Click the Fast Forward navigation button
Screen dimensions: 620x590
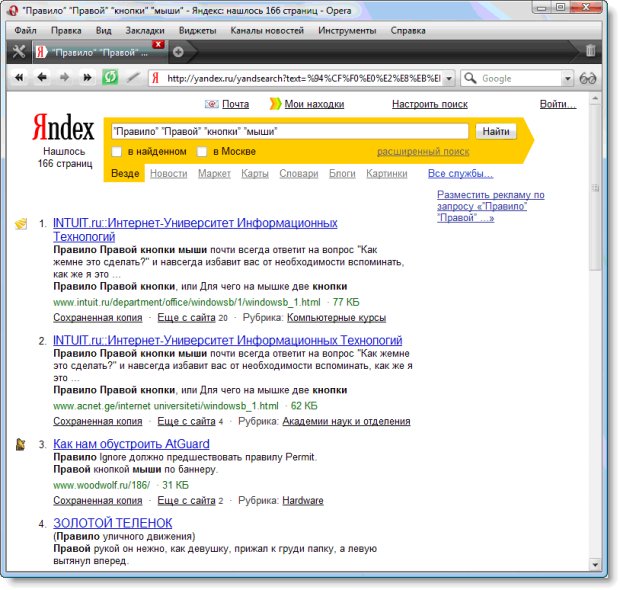click(x=87, y=78)
